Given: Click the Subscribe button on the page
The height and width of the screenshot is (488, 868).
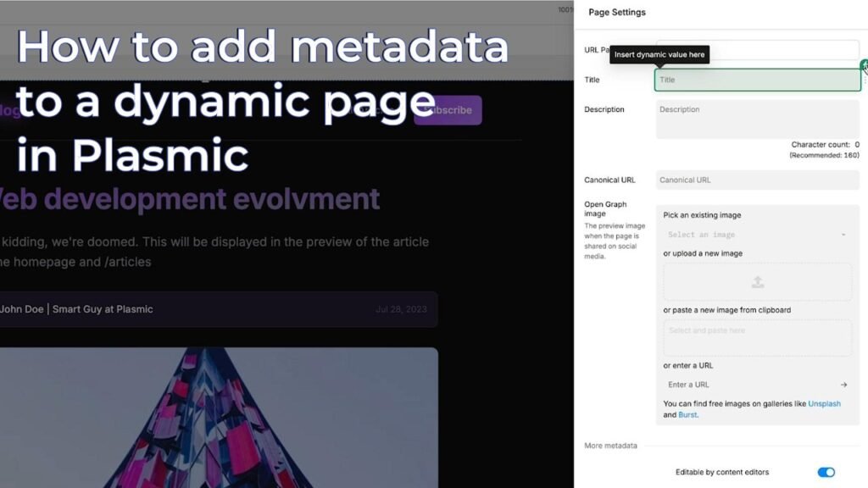Looking at the screenshot, I should (x=448, y=110).
